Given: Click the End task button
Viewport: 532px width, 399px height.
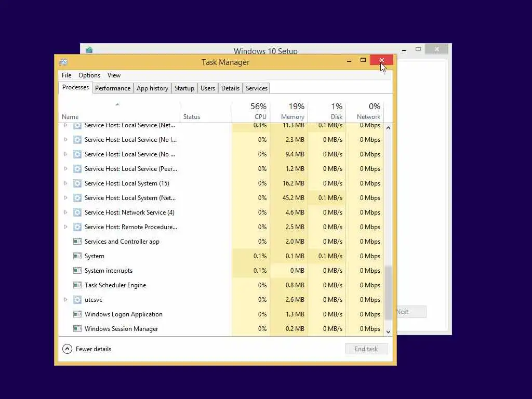Looking at the screenshot, I should (x=366, y=349).
